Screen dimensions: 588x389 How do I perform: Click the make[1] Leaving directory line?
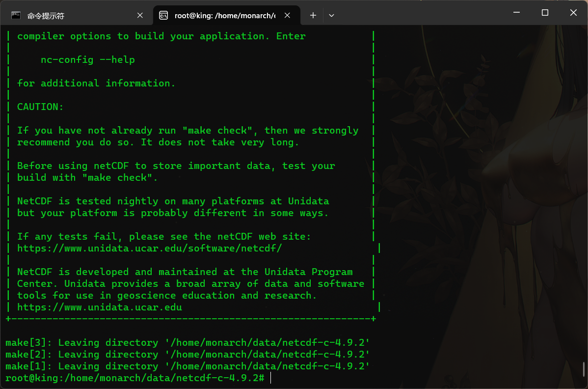[187, 366]
